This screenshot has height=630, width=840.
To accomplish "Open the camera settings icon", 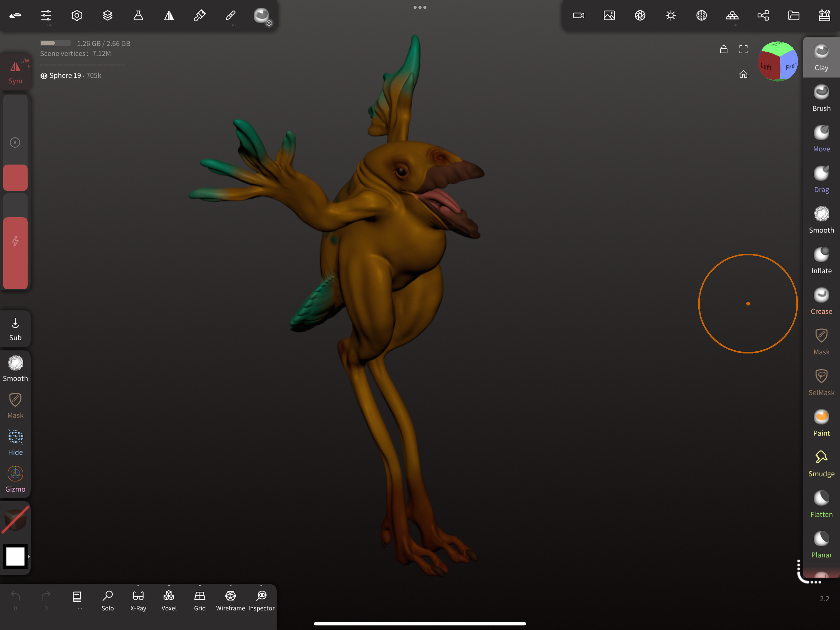I will tap(578, 15).
